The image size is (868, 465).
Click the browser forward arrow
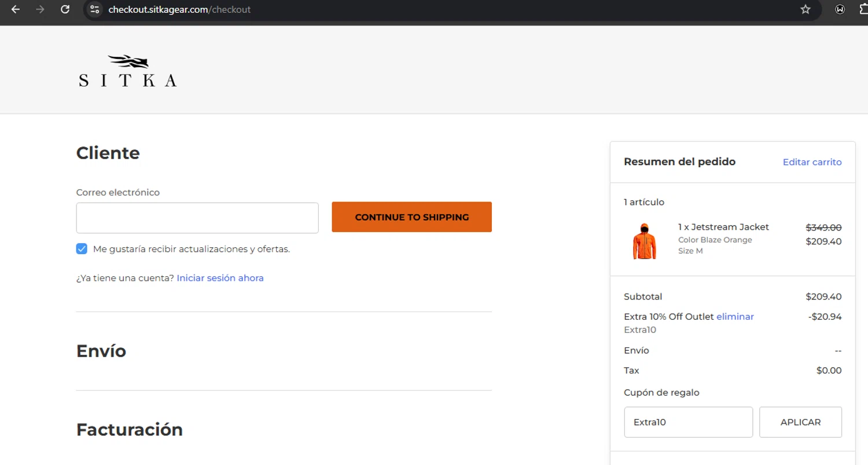pyautogui.click(x=40, y=9)
